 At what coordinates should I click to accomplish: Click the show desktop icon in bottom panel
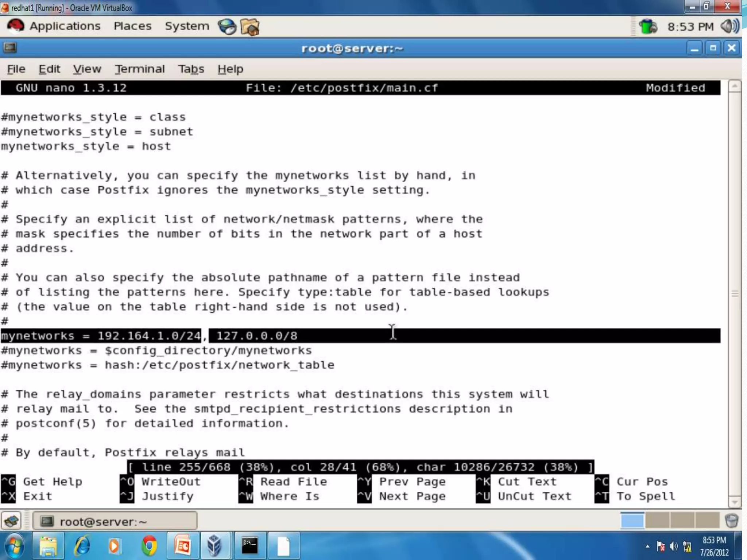pyautogui.click(x=12, y=521)
